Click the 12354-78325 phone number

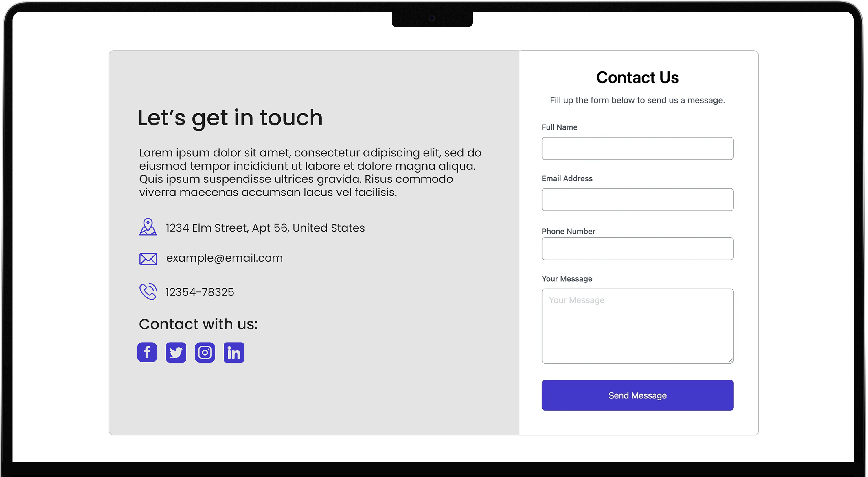pos(200,292)
